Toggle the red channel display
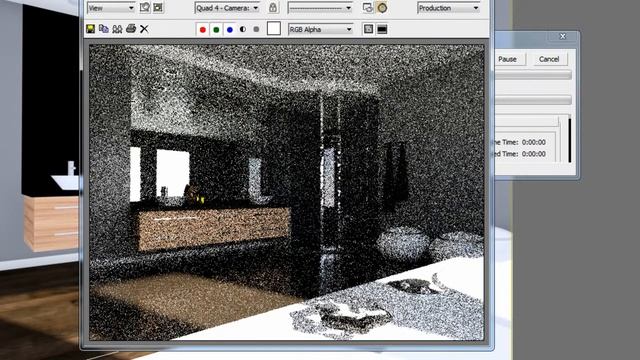Image resolution: width=640 pixels, height=360 pixels. [x=202, y=29]
